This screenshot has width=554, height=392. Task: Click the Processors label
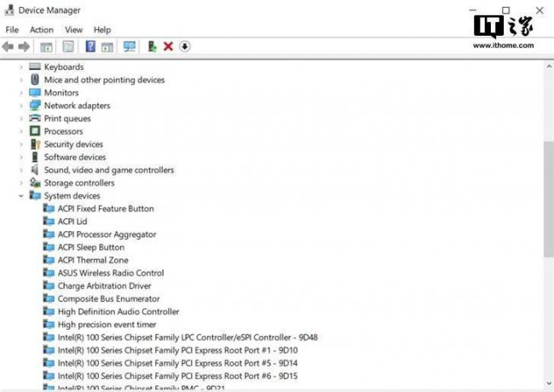[64, 131]
